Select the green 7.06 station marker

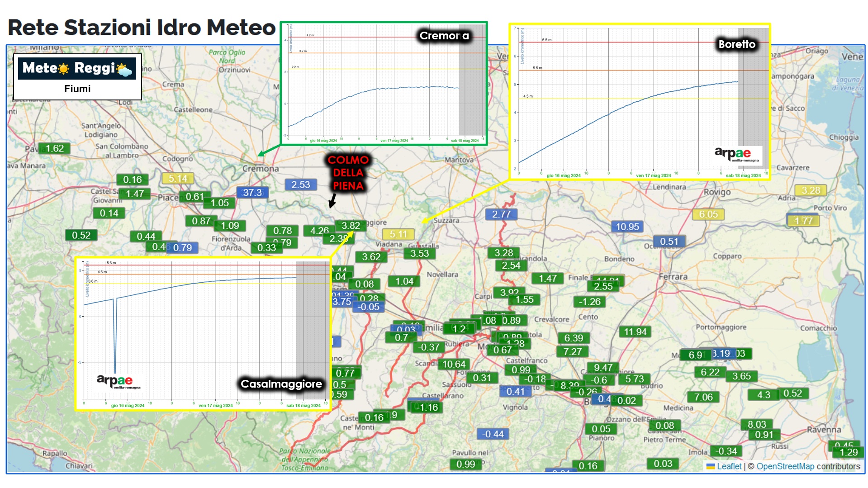pyautogui.click(x=703, y=397)
